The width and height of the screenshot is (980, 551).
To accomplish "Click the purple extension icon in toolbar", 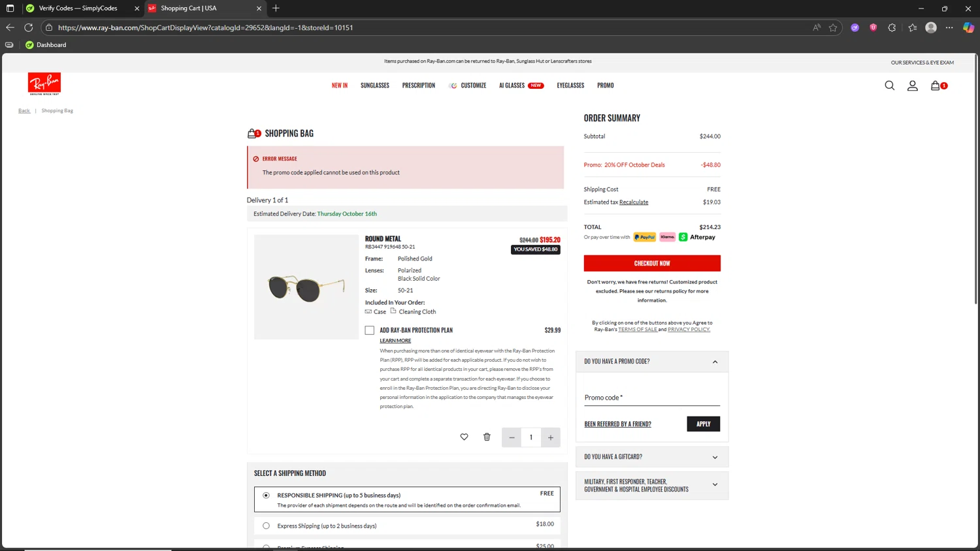I will (855, 27).
